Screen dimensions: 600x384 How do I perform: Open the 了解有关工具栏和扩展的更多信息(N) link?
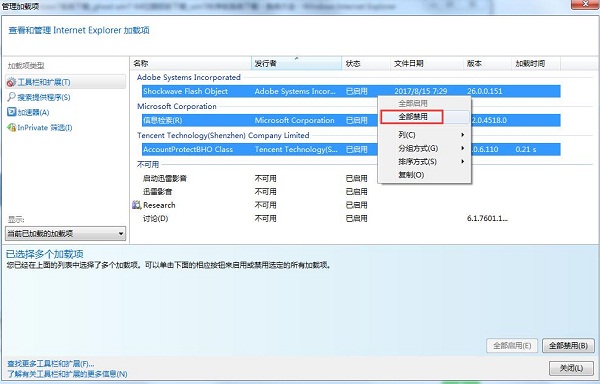click(x=67, y=374)
